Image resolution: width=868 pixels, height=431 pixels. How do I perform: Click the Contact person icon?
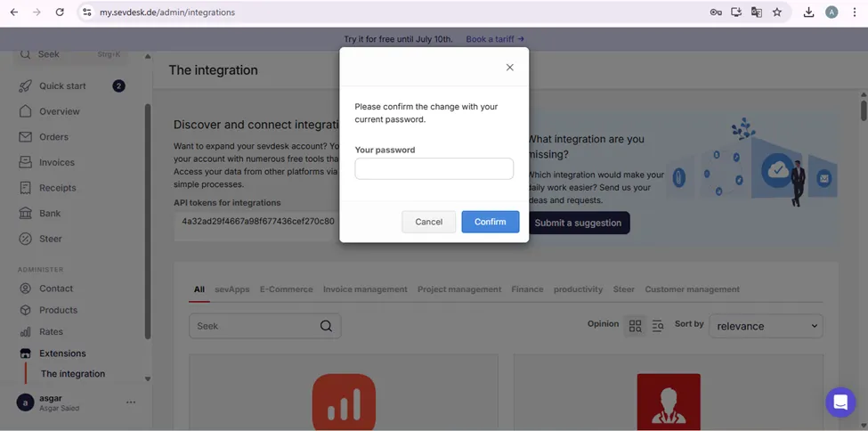25,288
